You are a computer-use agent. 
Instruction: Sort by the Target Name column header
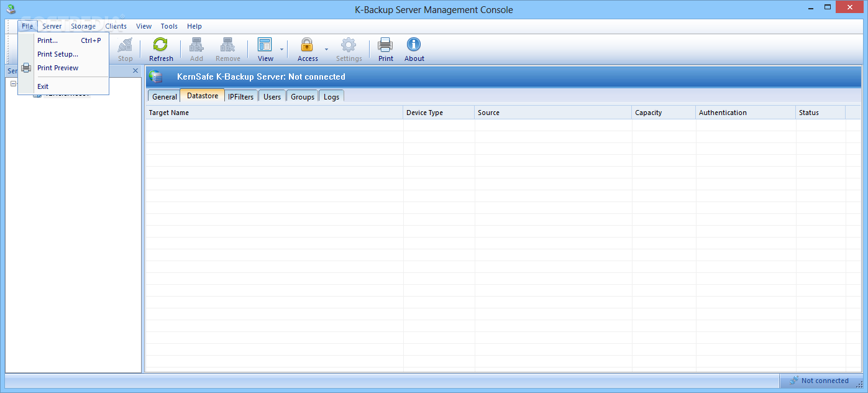click(275, 113)
